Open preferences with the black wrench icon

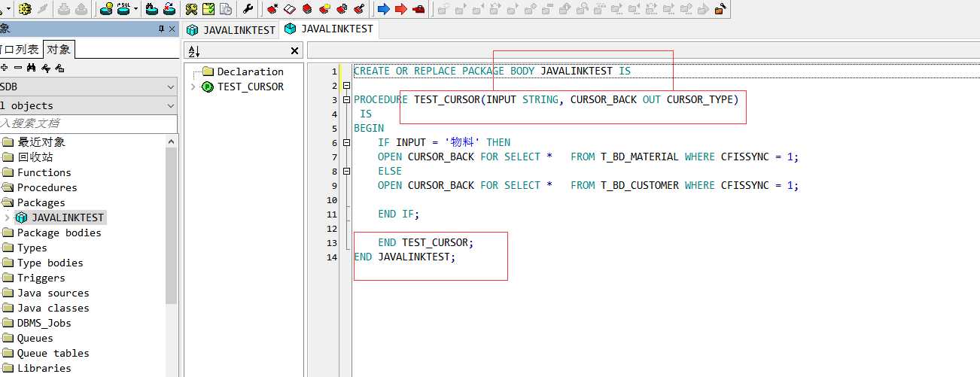pos(248,9)
